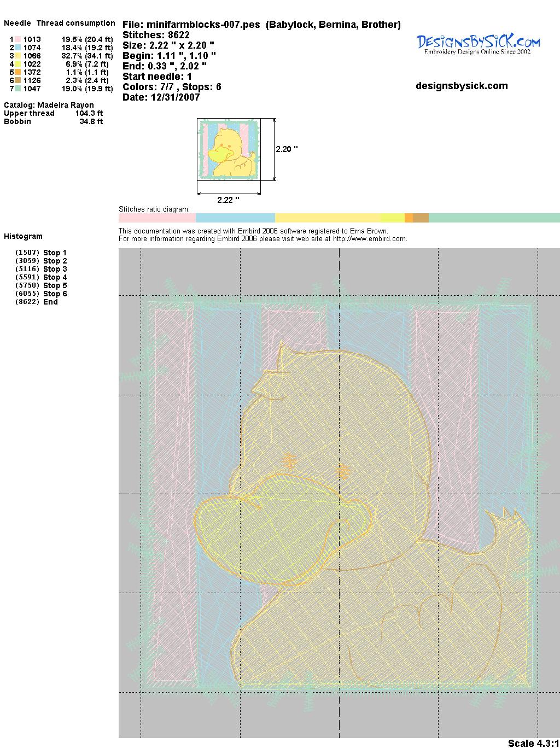Pick the orange 1372 thread swatch
The width and height of the screenshot is (560, 749).
(x=18, y=72)
